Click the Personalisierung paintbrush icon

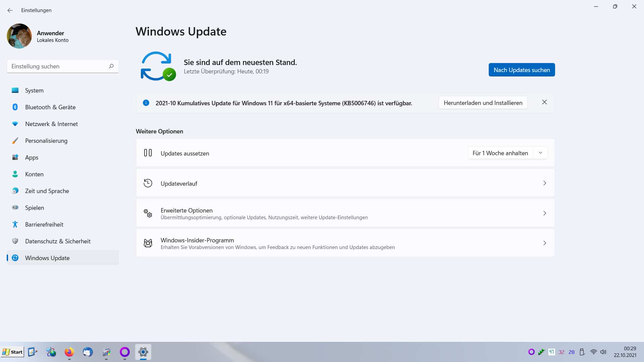coord(15,140)
